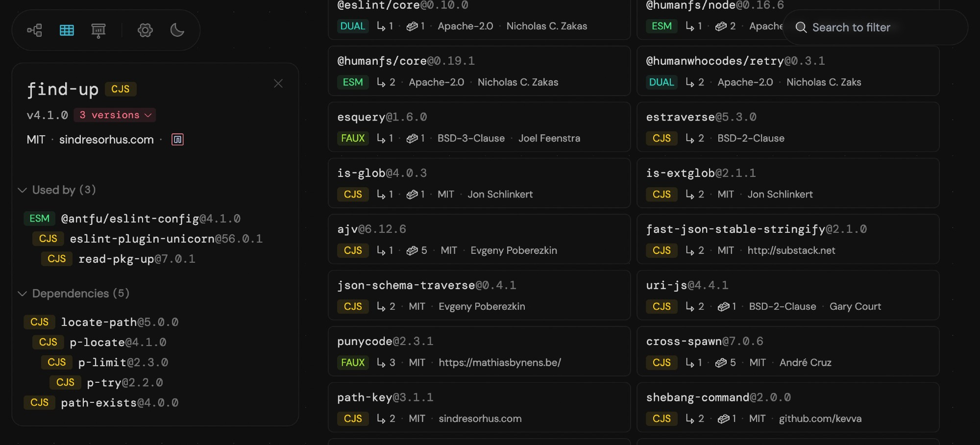Open the shebang-command@2.0.0 card
Screen dimensions: 980x445
[x=787, y=407]
